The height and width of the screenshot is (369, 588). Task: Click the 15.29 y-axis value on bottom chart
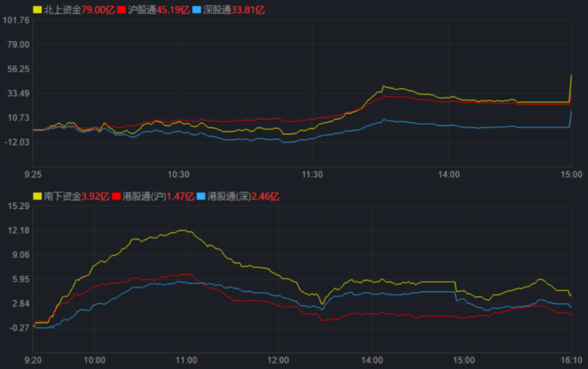click(x=18, y=206)
